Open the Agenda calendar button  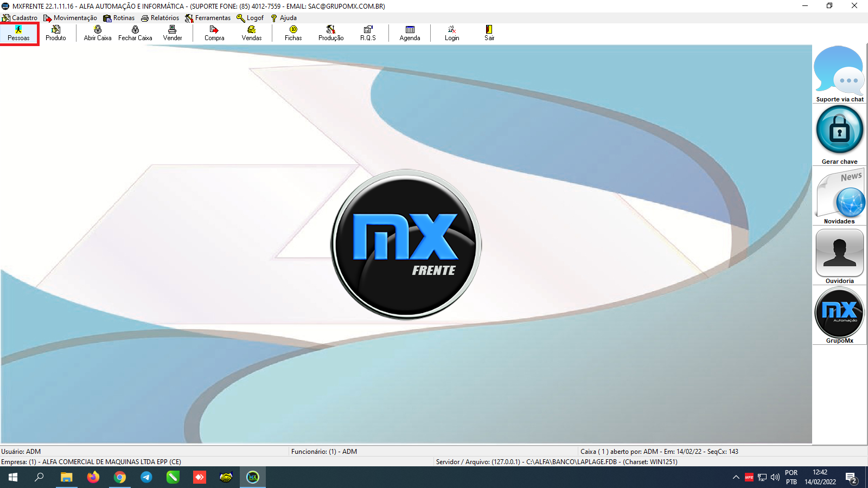pyautogui.click(x=410, y=33)
